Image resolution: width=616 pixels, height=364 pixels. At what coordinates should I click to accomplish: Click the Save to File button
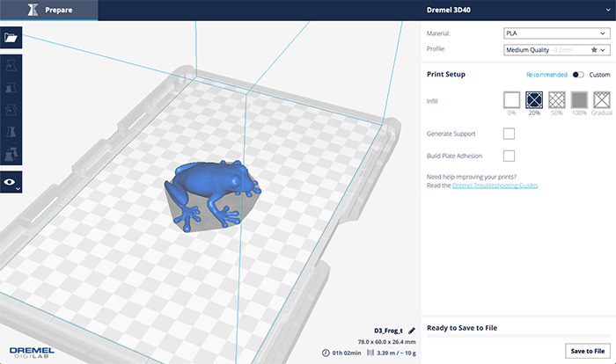(588, 351)
